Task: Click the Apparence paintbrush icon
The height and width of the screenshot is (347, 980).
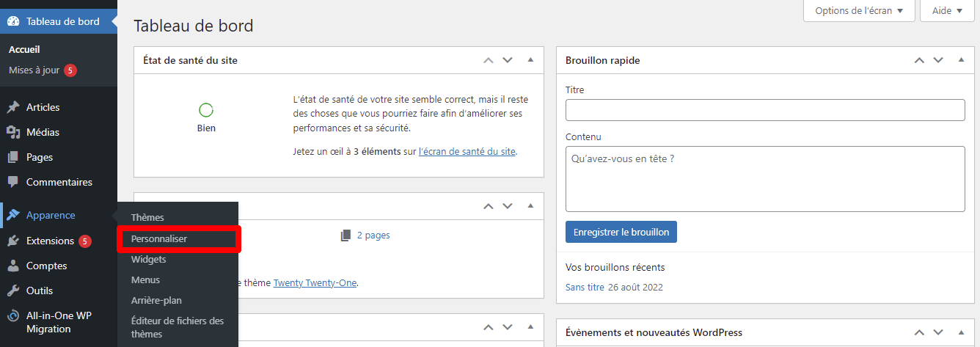Action: [13, 215]
